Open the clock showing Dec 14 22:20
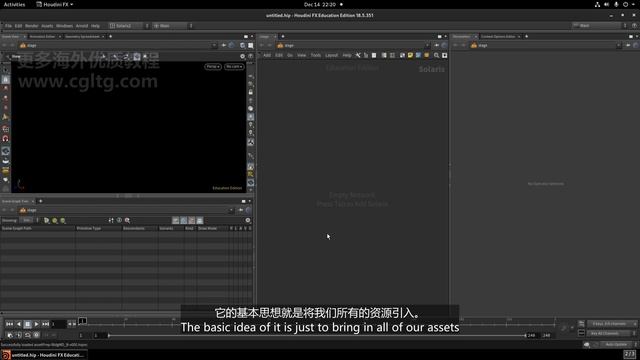The image size is (640, 360). coord(320,4)
